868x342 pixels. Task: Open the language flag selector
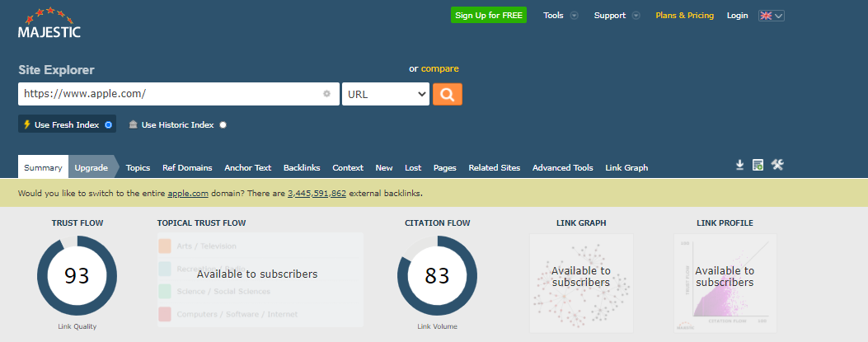(x=771, y=16)
